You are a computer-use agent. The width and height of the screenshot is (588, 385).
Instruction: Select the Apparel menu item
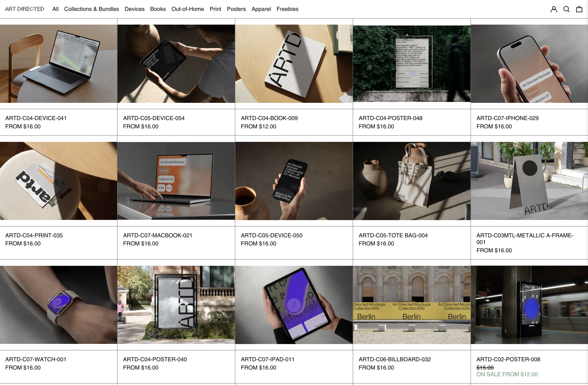[x=261, y=9]
